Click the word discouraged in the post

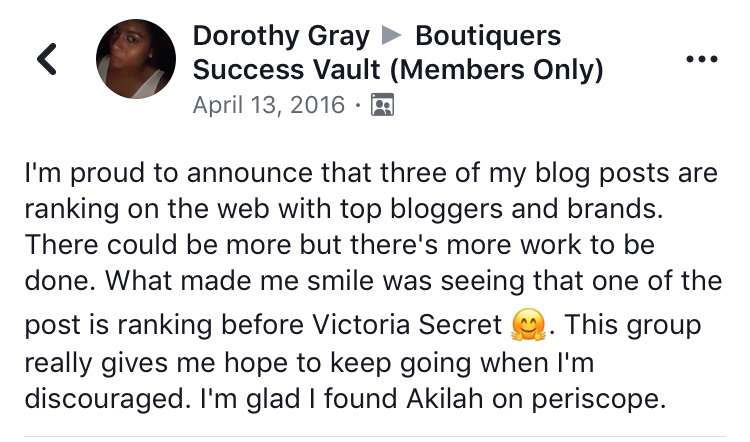click(x=104, y=399)
